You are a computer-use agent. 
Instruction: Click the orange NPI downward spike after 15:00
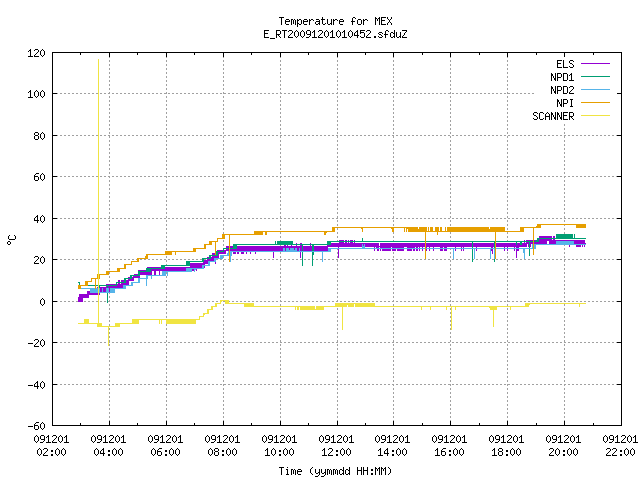pyautogui.click(x=425, y=244)
